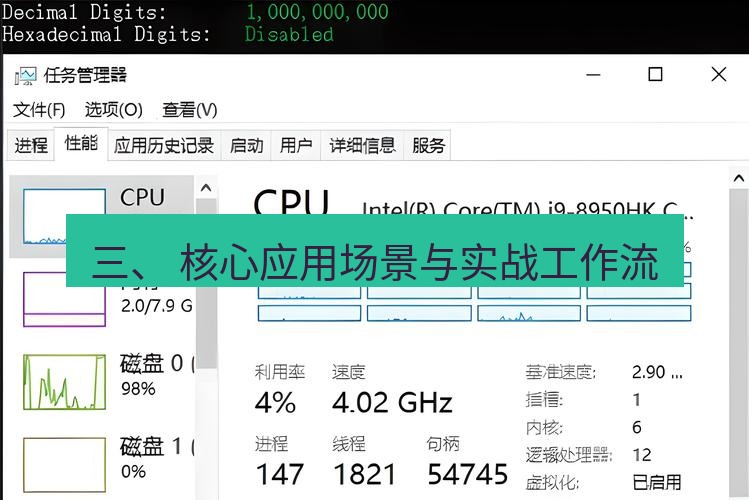Switch to the 应用历史记录 tab
The image size is (749, 500).
point(164,145)
